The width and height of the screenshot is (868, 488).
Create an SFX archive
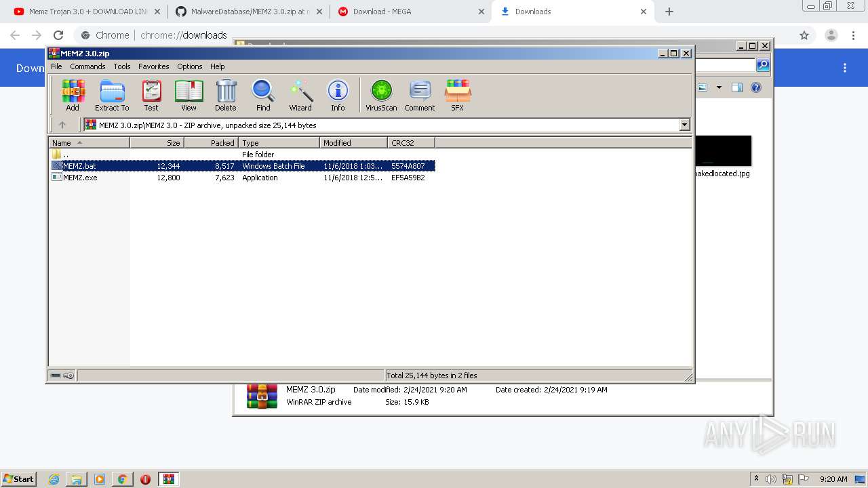click(x=458, y=95)
